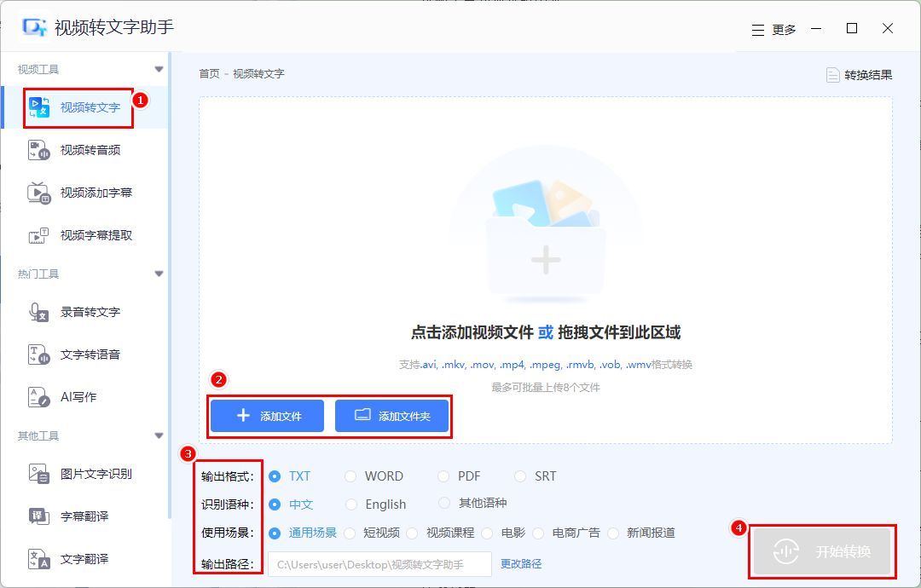The width and height of the screenshot is (921, 588).
Task: Click 添加文件夹 button
Action: pyautogui.click(x=391, y=416)
